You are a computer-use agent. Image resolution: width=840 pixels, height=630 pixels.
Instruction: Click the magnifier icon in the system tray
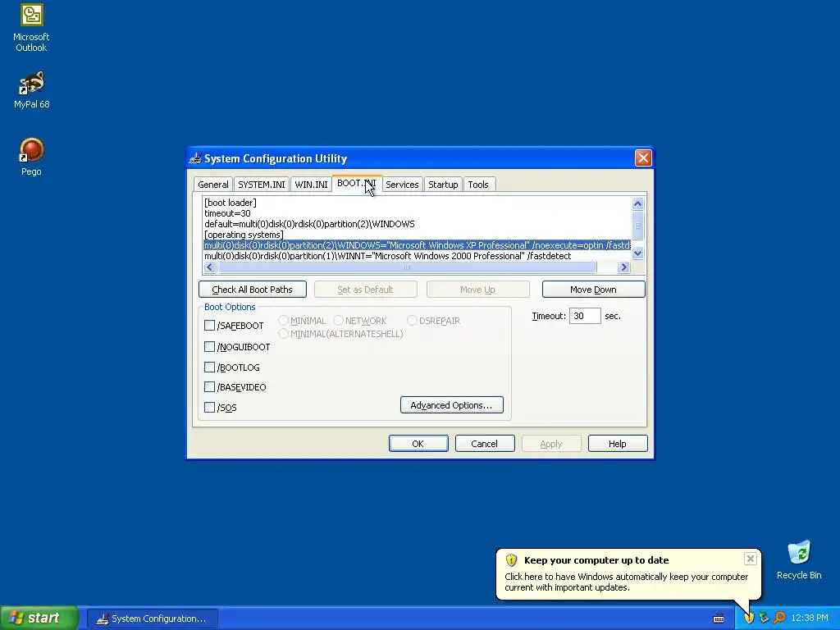(x=780, y=619)
